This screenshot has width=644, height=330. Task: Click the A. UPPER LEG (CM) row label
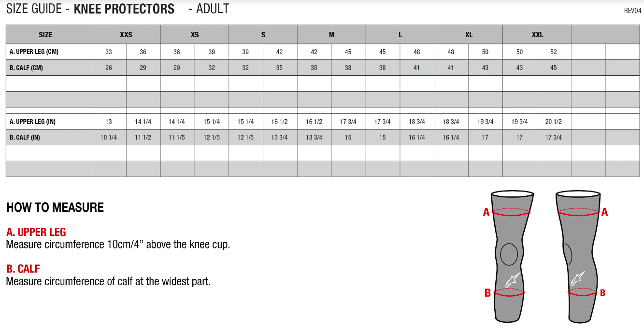(34, 52)
